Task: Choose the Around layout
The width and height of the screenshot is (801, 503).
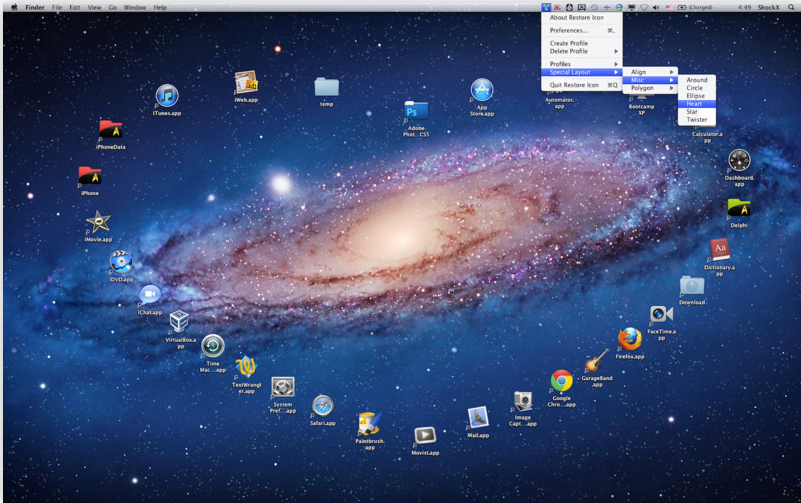Action: point(697,80)
